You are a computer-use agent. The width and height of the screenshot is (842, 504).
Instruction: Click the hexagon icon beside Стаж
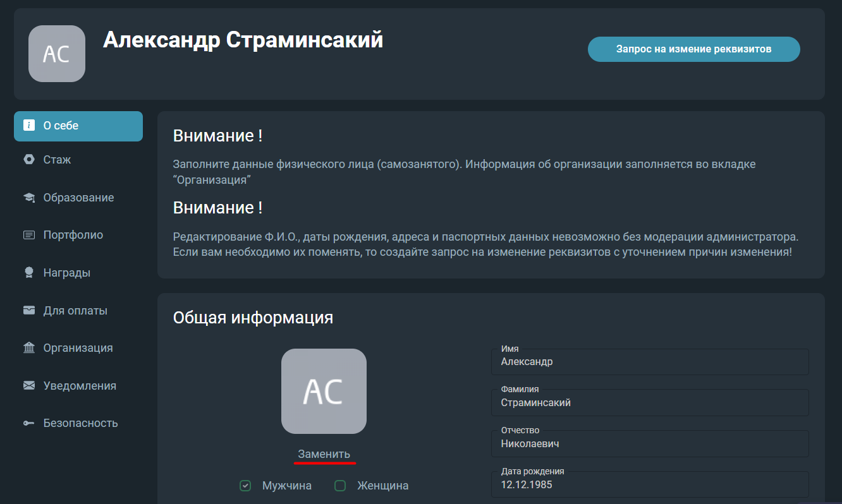pyautogui.click(x=28, y=160)
